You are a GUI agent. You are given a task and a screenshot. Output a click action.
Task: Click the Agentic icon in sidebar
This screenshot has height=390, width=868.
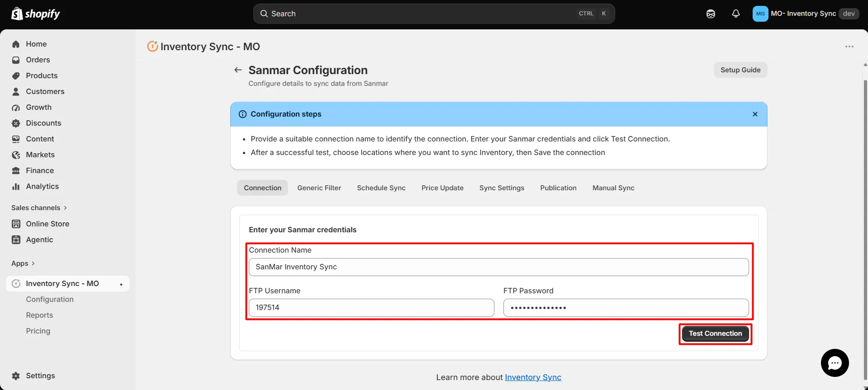click(x=16, y=240)
